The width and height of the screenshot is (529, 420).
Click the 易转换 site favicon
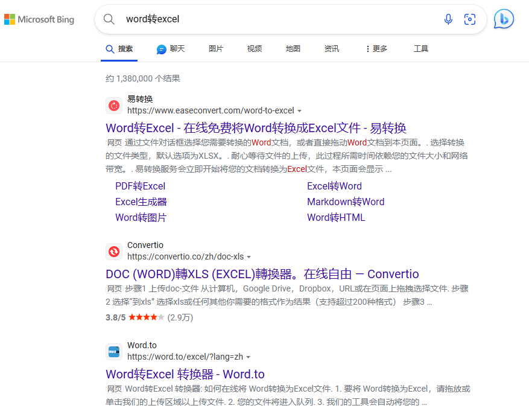click(113, 105)
